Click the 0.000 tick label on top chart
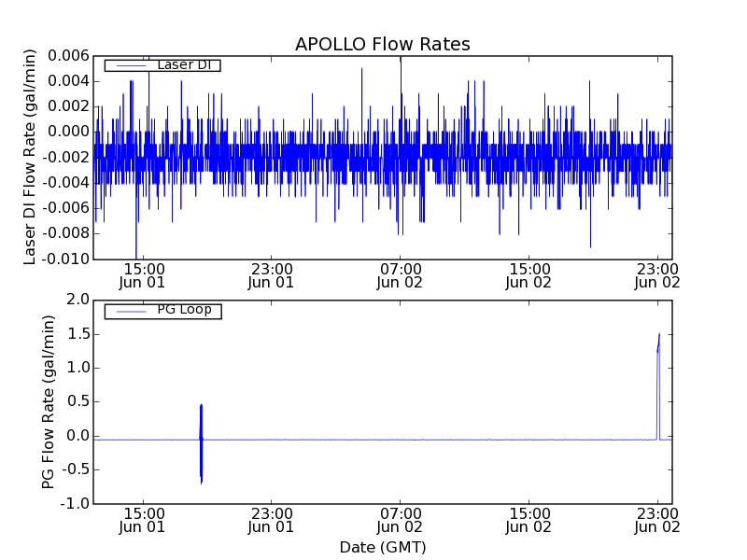The image size is (747, 560). [x=68, y=132]
